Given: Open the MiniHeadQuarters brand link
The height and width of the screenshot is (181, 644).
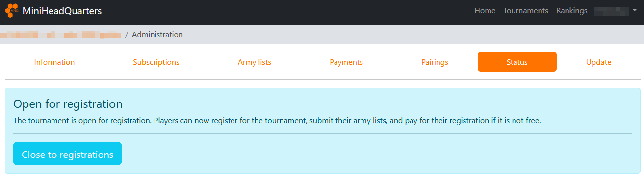Looking at the screenshot, I should [x=62, y=11].
